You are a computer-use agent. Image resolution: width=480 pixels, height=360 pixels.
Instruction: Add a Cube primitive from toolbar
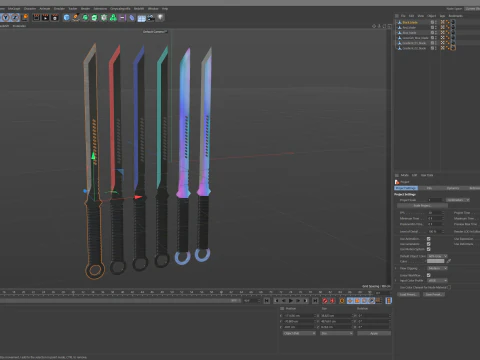point(67,17)
